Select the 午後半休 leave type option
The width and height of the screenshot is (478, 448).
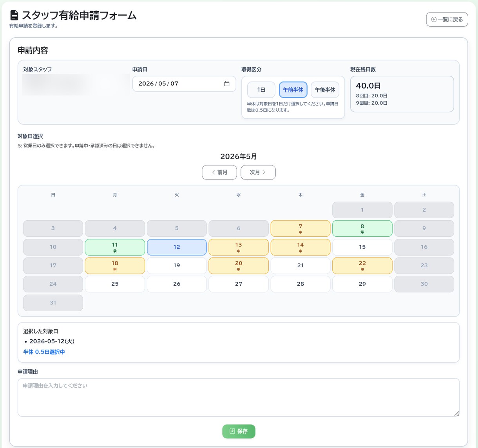tap(325, 90)
